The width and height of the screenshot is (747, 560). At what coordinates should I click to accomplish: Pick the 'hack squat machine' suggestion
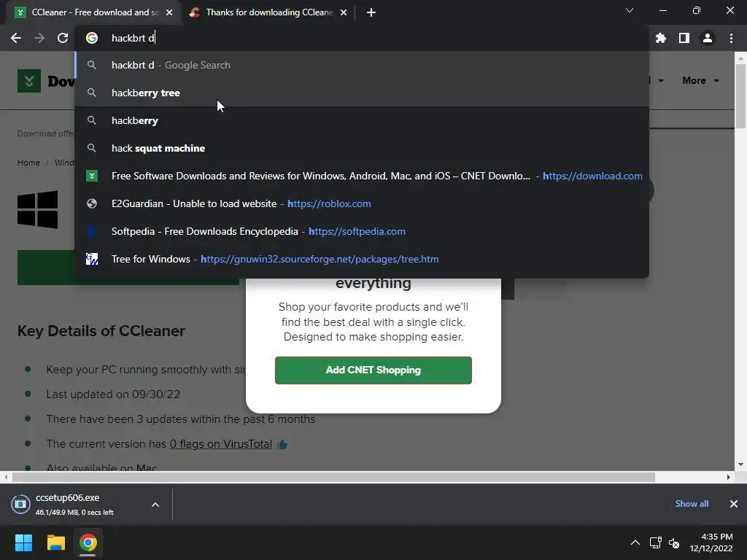click(362, 148)
